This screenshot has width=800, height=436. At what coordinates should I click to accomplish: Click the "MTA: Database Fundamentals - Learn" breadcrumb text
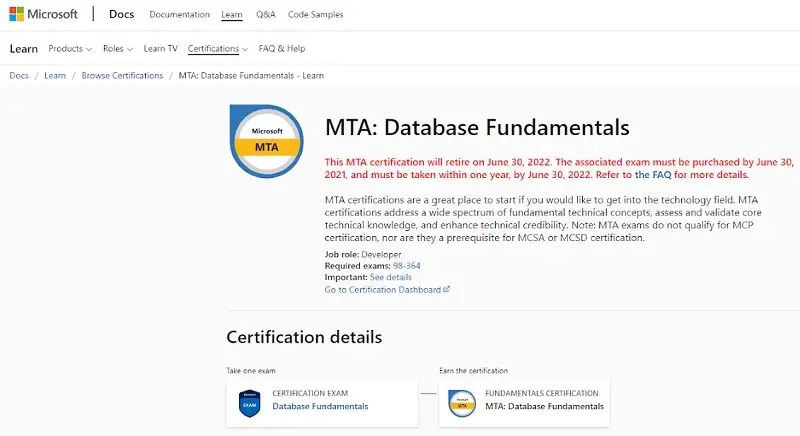coord(251,75)
